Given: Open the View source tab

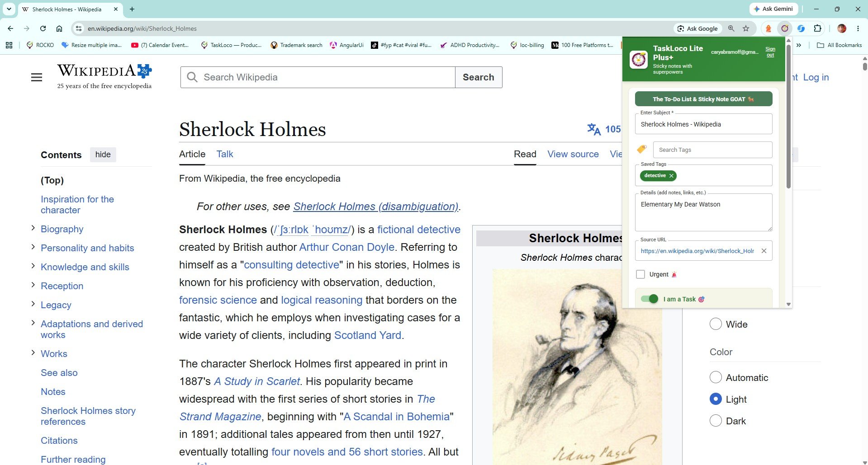Looking at the screenshot, I should pyautogui.click(x=573, y=154).
